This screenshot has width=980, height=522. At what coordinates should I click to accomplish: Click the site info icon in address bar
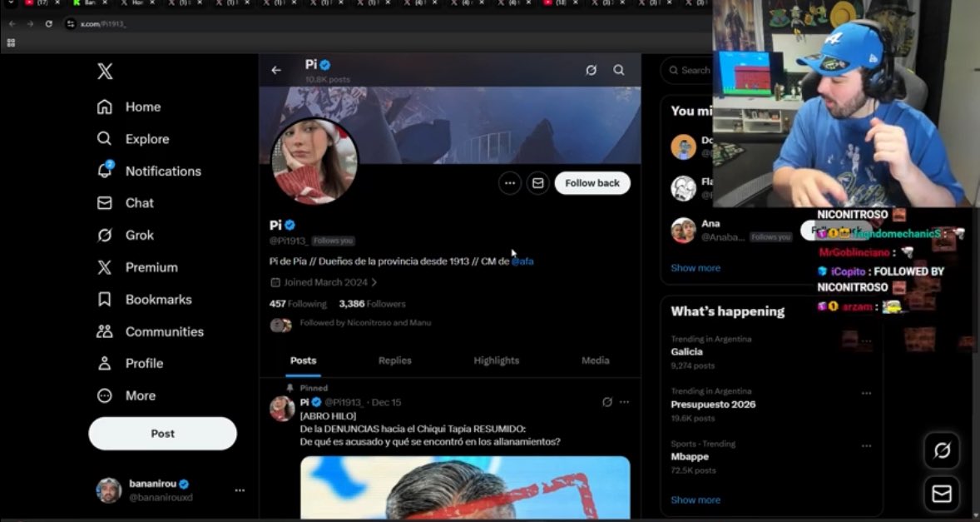point(71,24)
